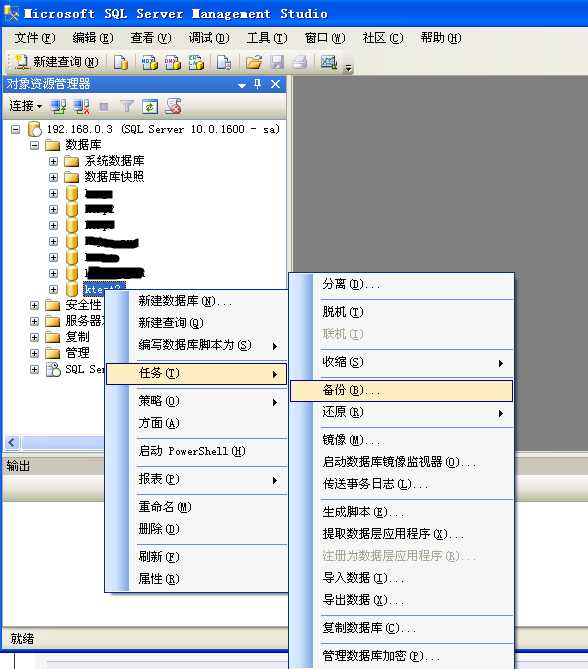Expand the 复制 folder
Image resolution: width=588 pixels, height=669 pixels.
(35, 337)
